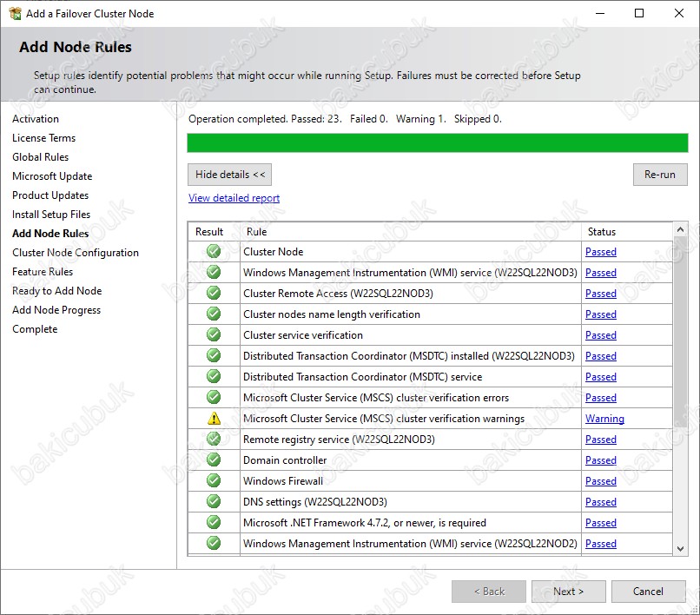Viewport: 700px width, 615px height.
Task: Click the green progress bar
Action: 438,143
